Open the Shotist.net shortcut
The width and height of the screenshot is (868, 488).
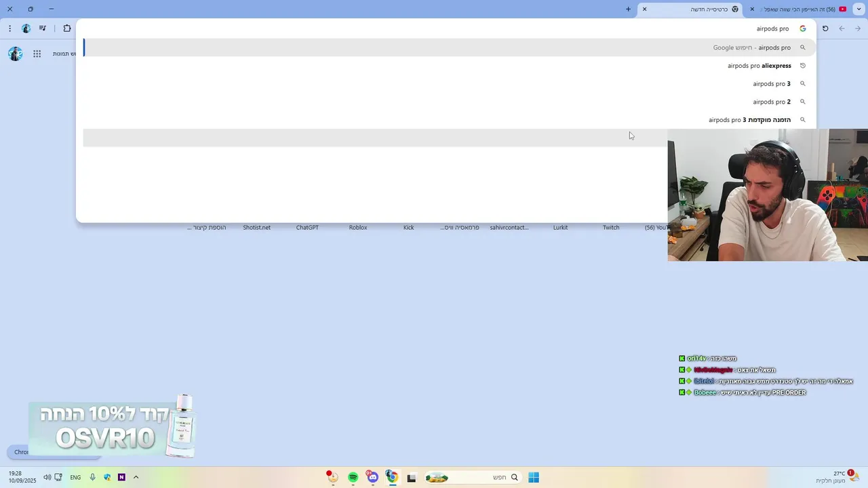point(256,228)
